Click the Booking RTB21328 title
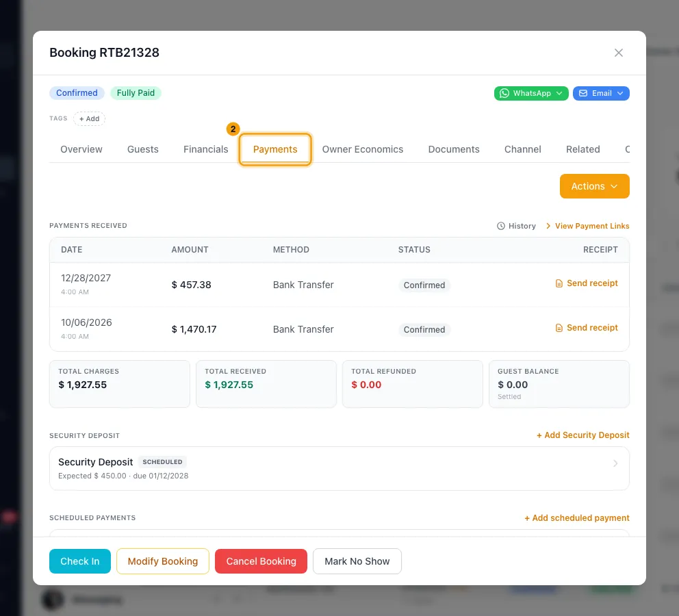 click(104, 53)
